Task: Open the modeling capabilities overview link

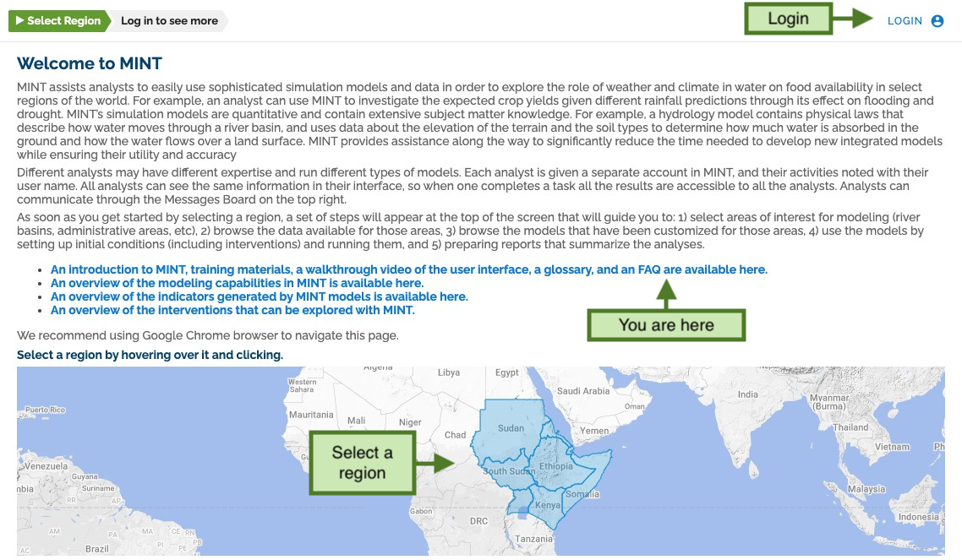Action: point(237,283)
